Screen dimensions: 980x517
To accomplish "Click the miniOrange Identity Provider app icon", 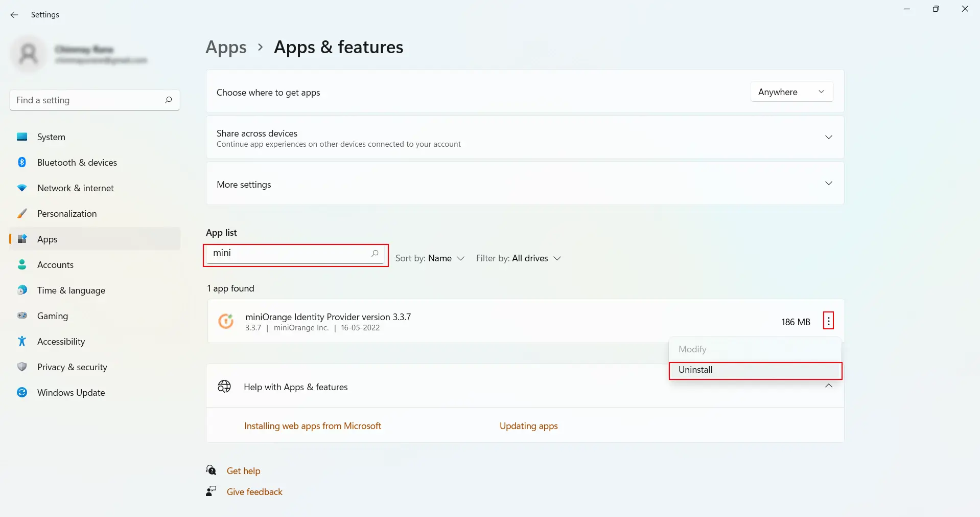I will coord(225,321).
